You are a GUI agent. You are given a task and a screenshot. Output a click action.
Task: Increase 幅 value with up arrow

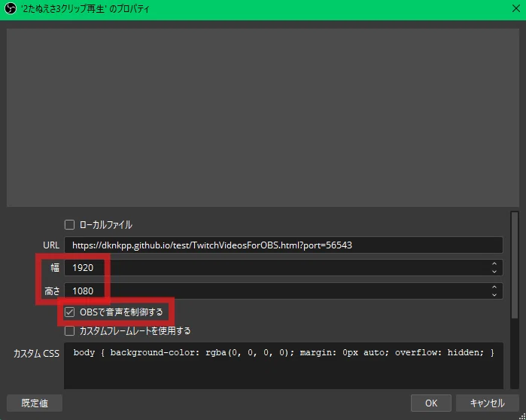[494, 264]
